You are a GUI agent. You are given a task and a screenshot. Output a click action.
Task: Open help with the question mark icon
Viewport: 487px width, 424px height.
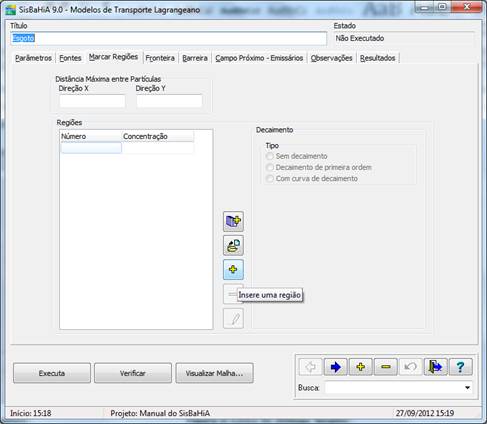click(461, 367)
